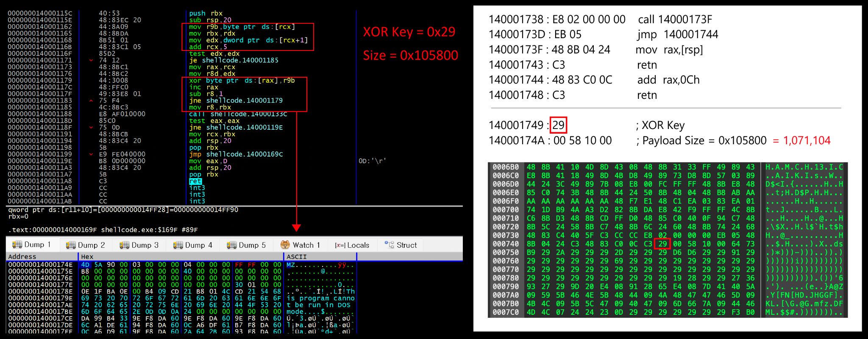Select the 'mov rax,rcx' instruction
This screenshot has height=339, width=868.
(x=212, y=67)
